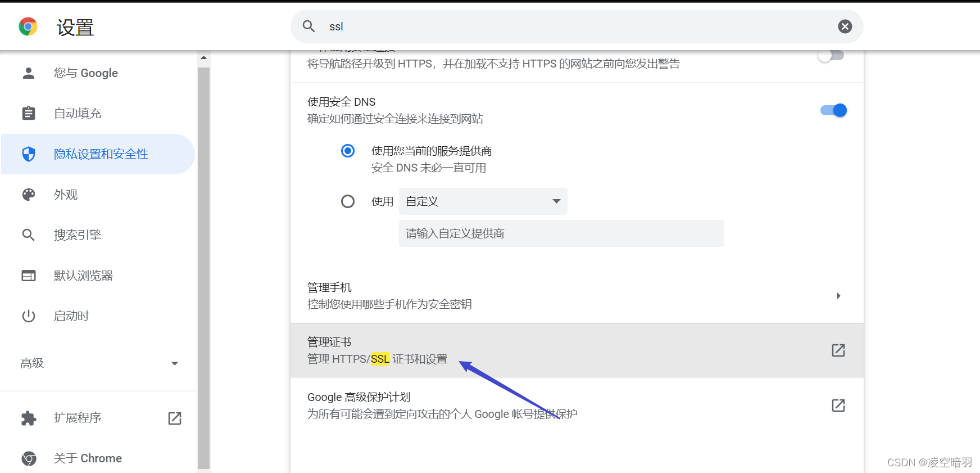Open 管理手机 settings row
This screenshot has height=473, width=980.
577,296
